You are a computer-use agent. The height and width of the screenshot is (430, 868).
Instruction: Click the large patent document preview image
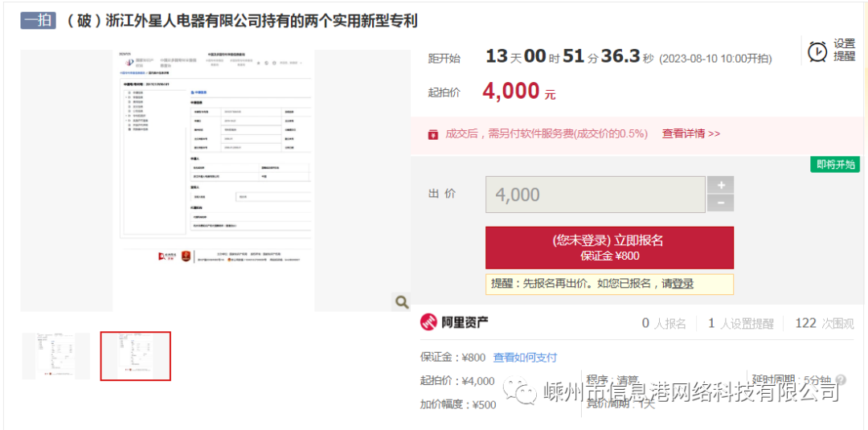[x=215, y=180]
